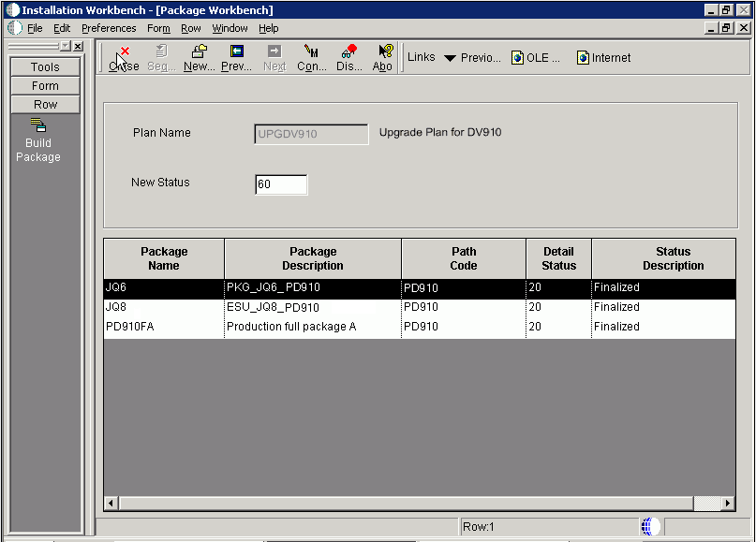Click path code PD910 in the JQ8 row
The height and width of the screenshot is (542, 756).
point(464,307)
